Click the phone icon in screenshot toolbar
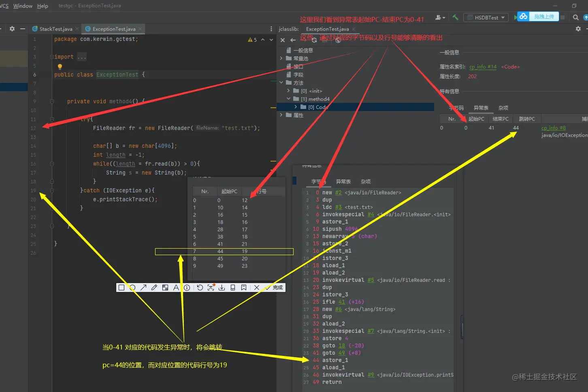Viewport: 588px width, 392px height. tap(233, 288)
